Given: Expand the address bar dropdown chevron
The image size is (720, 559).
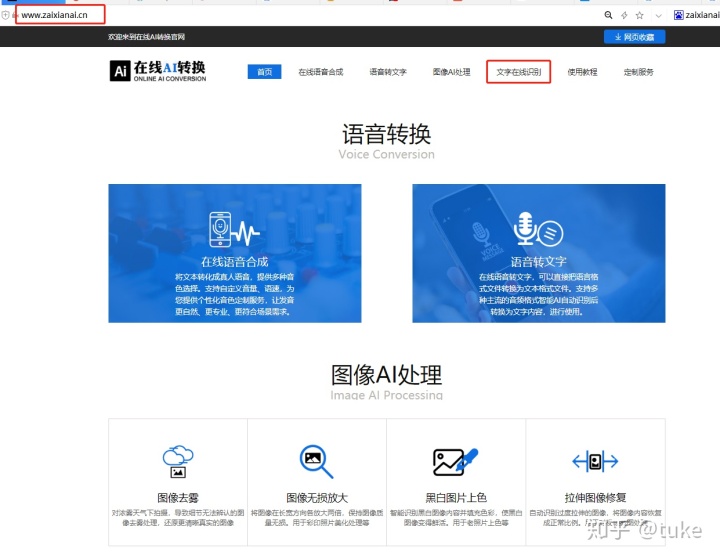Looking at the screenshot, I should (x=658, y=16).
